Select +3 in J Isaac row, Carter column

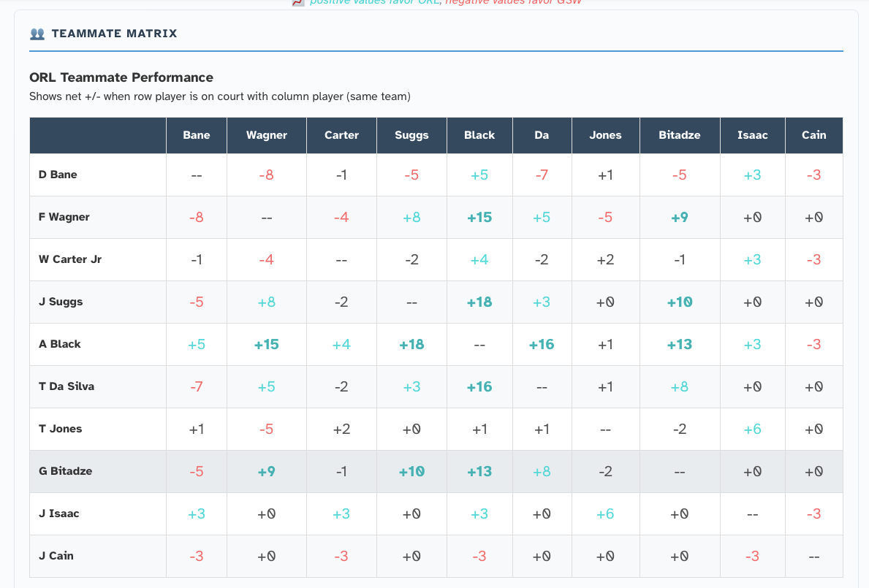pyautogui.click(x=341, y=513)
